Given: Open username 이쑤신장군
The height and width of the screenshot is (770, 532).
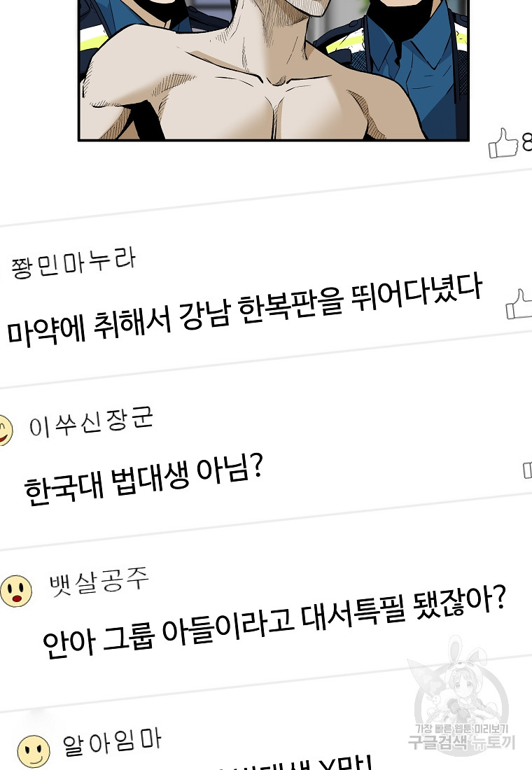Looking at the screenshot, I should tap(91, 422).
